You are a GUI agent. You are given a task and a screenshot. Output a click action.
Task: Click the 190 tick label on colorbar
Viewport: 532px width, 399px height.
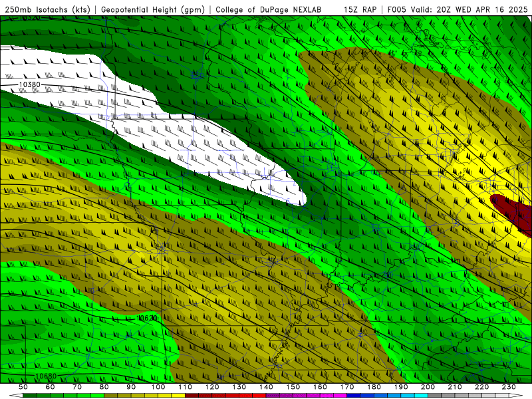401,387
